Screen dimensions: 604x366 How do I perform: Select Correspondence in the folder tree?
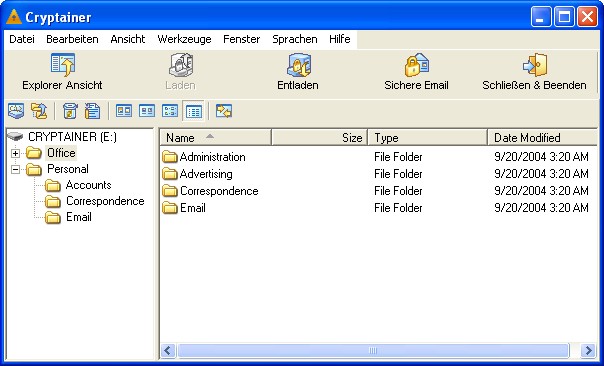(105, 201)
